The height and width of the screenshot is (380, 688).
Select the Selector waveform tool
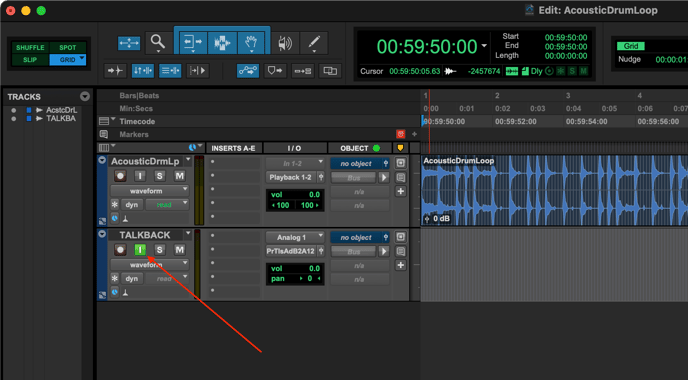pos(222,43)
